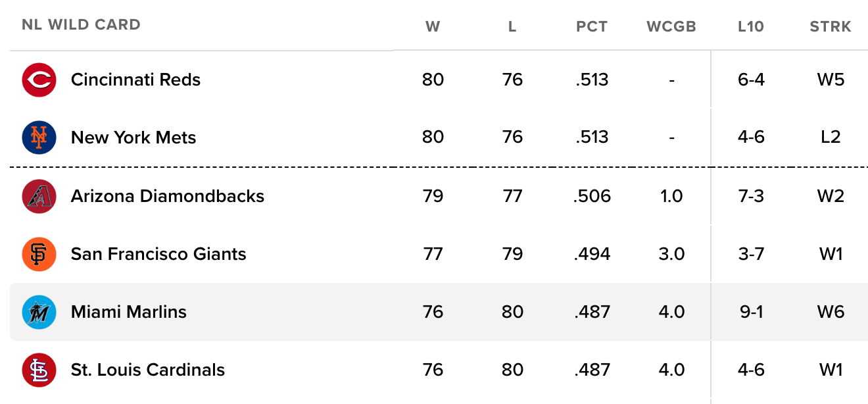868x404 pixels.
Task: Select the Miami Marlins team name
Action: (129, 312)
